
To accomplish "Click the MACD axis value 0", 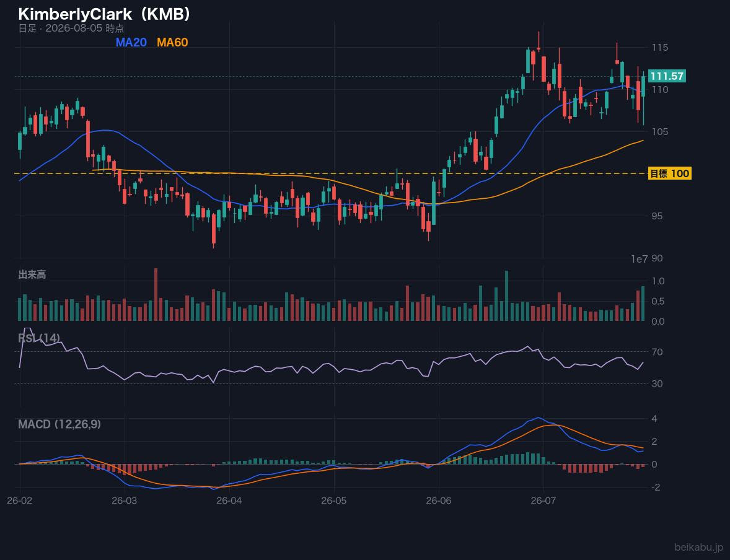I will pyautogui.click(x=654, y=464).
